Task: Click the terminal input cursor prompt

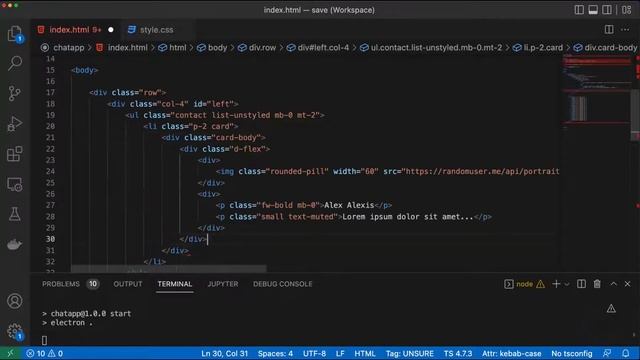Action: [x=44, y=340]
